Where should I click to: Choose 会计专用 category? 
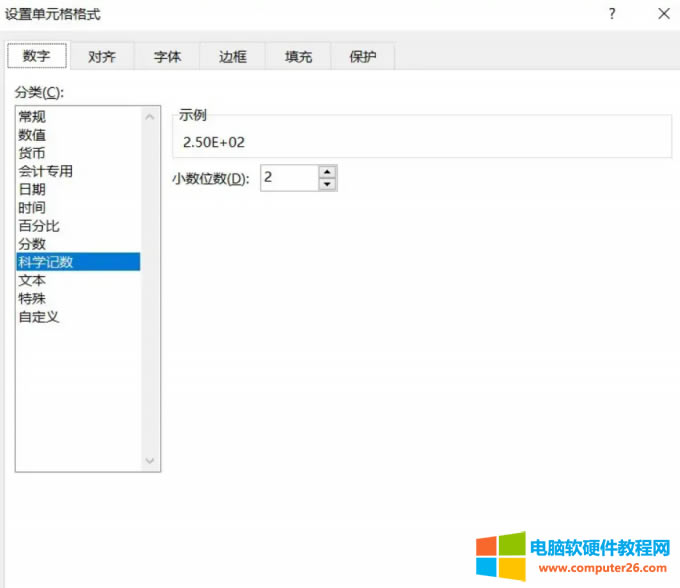pyautogui.click(x=45, y=171)
